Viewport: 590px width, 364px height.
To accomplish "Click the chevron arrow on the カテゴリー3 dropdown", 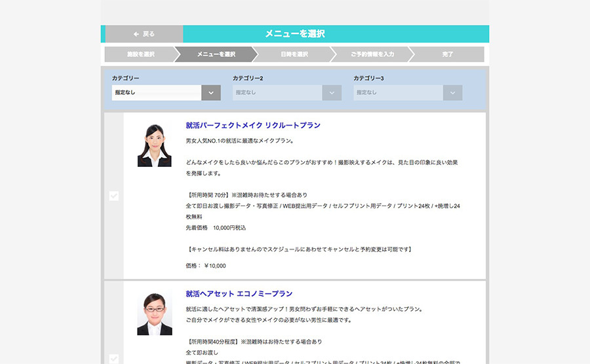I will click(x=452, y=93).
